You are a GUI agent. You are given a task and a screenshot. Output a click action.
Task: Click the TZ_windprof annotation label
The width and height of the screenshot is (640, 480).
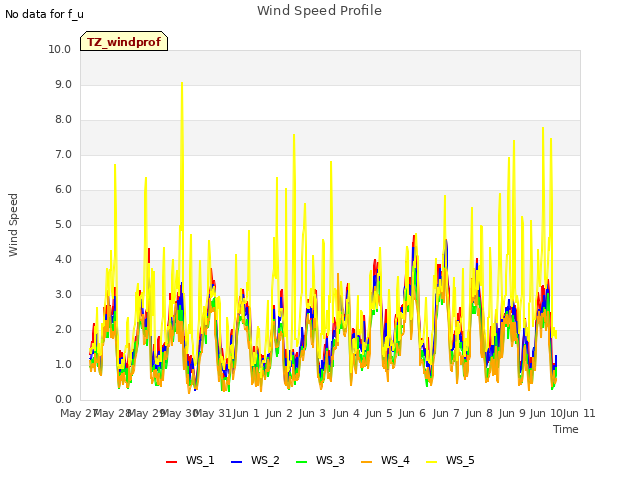point(124,41)
